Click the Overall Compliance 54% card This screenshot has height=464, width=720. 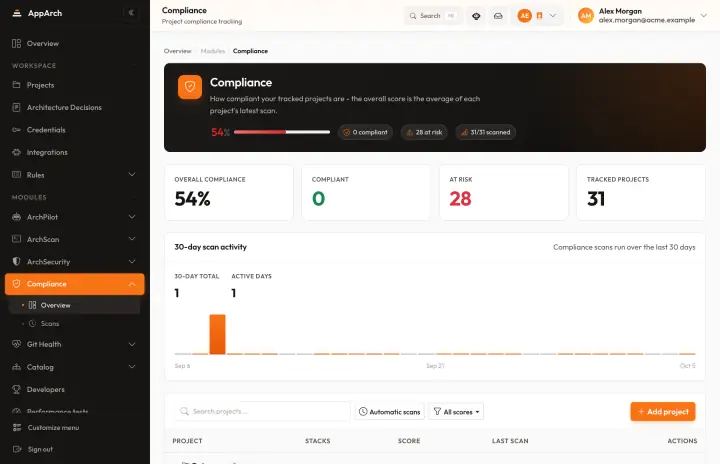pyautogui.click(x=229, y=192)
